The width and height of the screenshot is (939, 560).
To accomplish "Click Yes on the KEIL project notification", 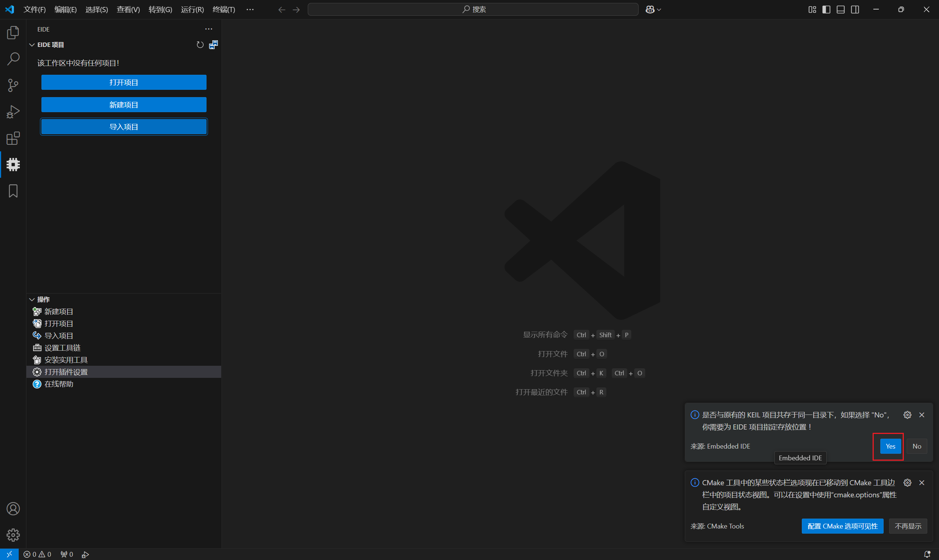I will point(890,446).
